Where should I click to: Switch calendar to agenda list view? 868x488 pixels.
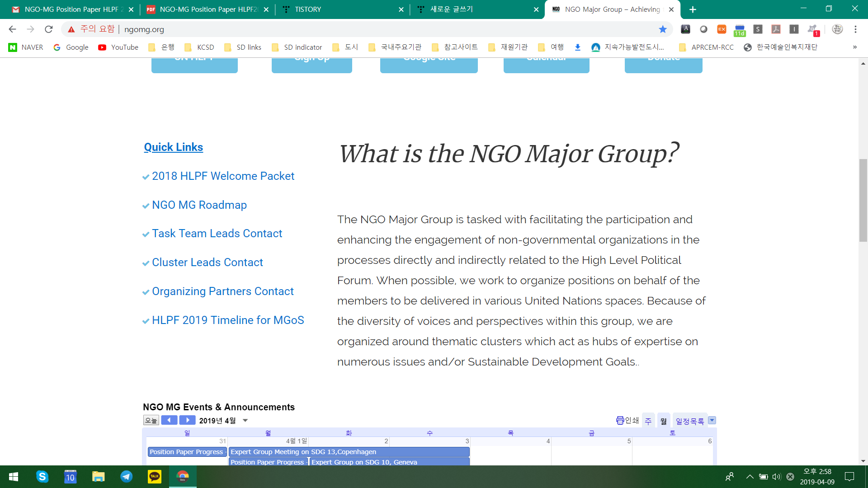click(689, 421)
